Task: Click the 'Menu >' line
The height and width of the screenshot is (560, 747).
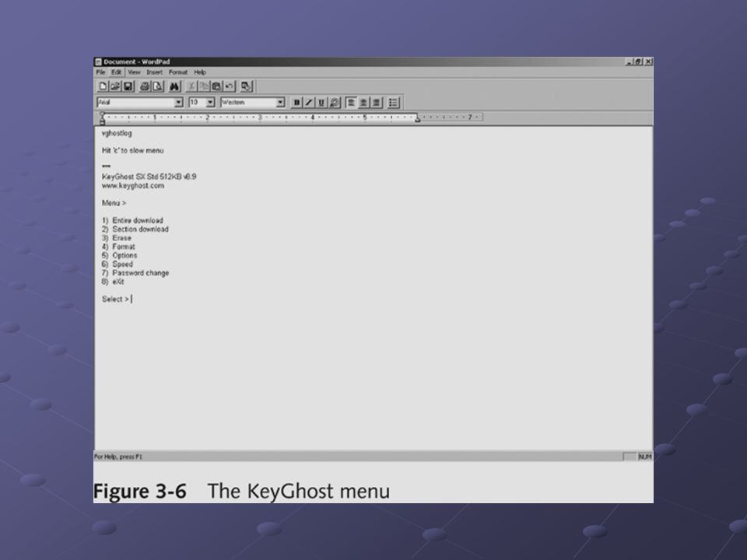Action: [114, 203]
